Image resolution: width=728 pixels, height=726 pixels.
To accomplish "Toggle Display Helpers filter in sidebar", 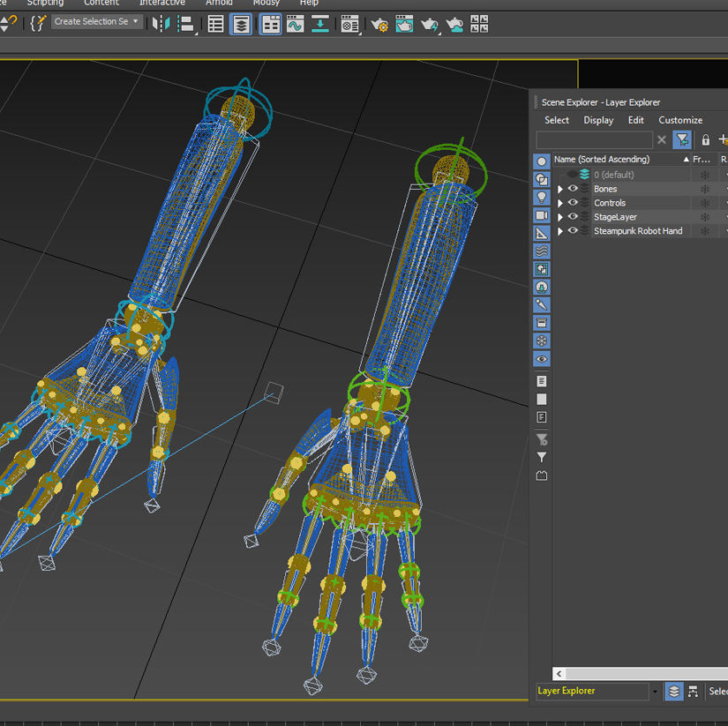I will click(x=541, y=233).
